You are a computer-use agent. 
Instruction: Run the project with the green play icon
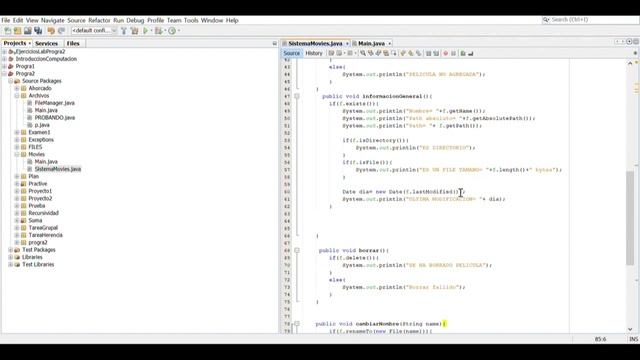pos(145,31)
